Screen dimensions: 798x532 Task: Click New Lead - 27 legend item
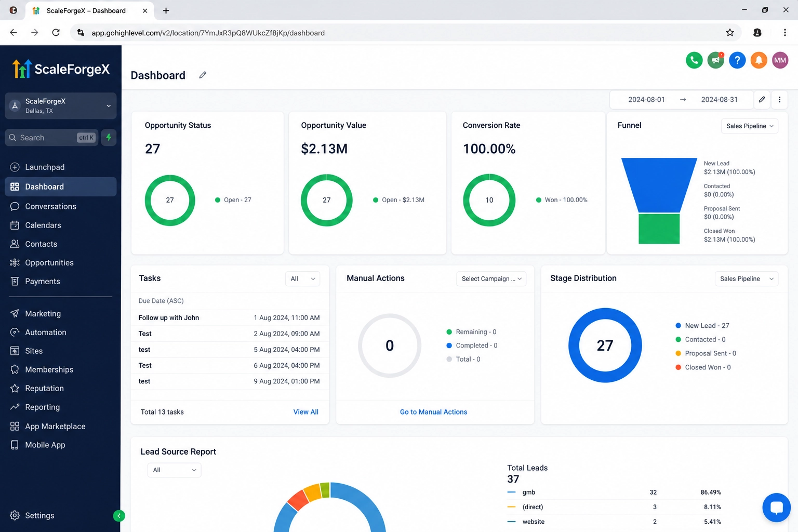pos(702,326)
